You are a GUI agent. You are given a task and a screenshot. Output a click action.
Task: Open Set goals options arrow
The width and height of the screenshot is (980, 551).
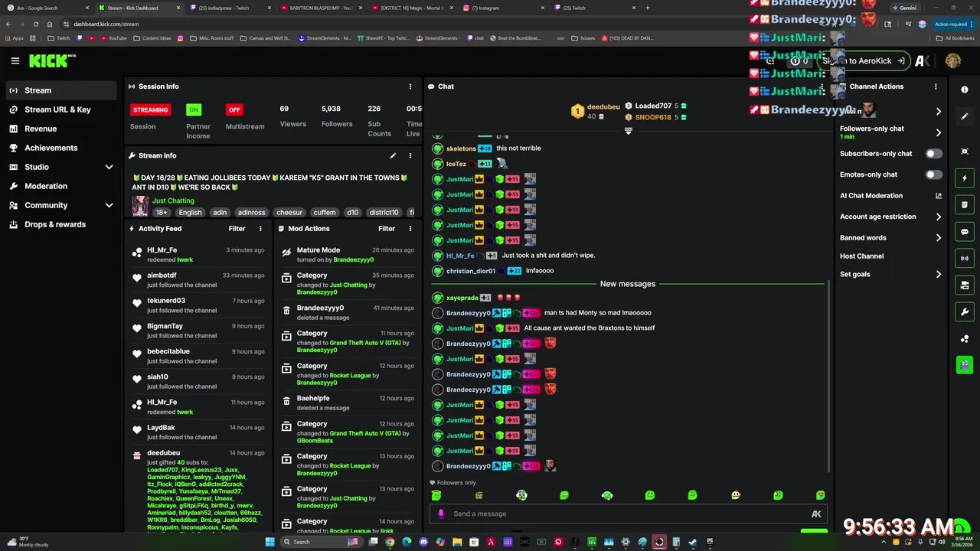pyautogui.click(x=939, y=274)
